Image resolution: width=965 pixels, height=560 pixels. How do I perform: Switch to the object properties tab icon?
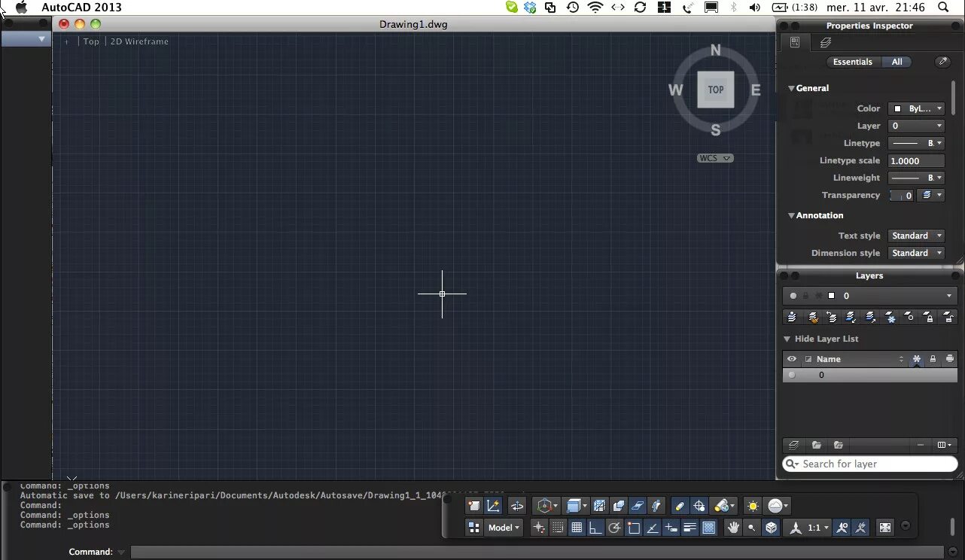coord(794,43)
